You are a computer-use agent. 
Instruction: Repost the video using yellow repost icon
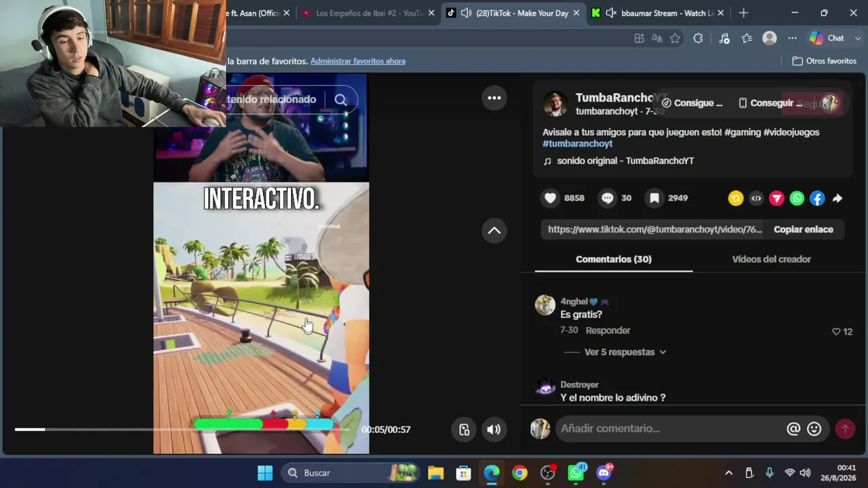click(736, 198)
